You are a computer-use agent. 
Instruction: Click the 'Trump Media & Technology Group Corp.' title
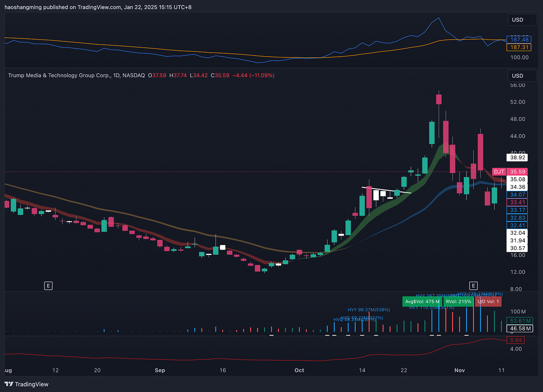pyautogui.click(x=59, y=75)
